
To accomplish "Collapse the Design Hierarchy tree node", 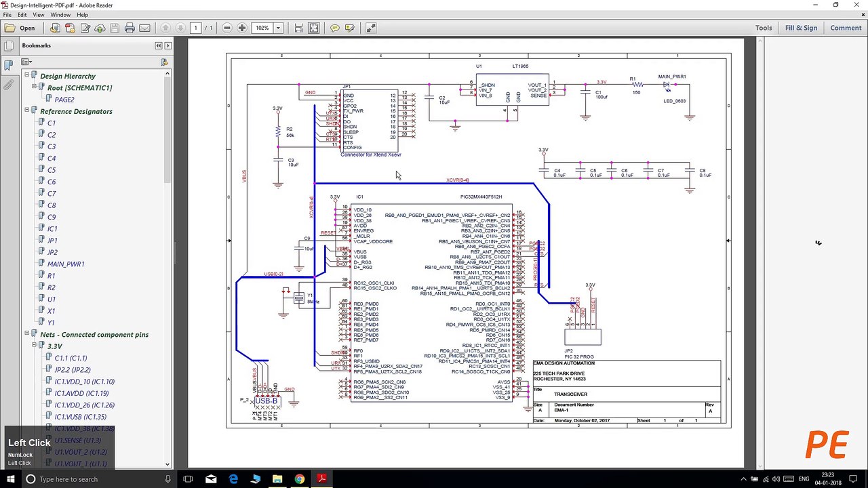I will coord(26,76).
